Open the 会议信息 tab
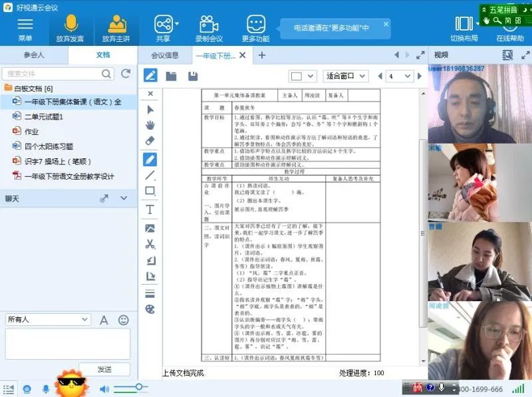Viewport: 532px width, 397px height. (x=165, y=55)
